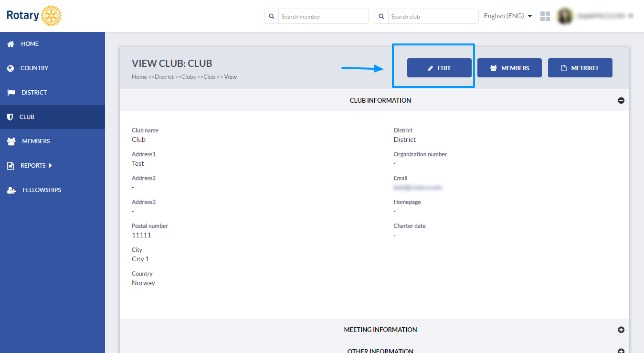Viewport: 644px width, 353px height.
Task: Click the document Reports icon
Action: tap(11, 166)
